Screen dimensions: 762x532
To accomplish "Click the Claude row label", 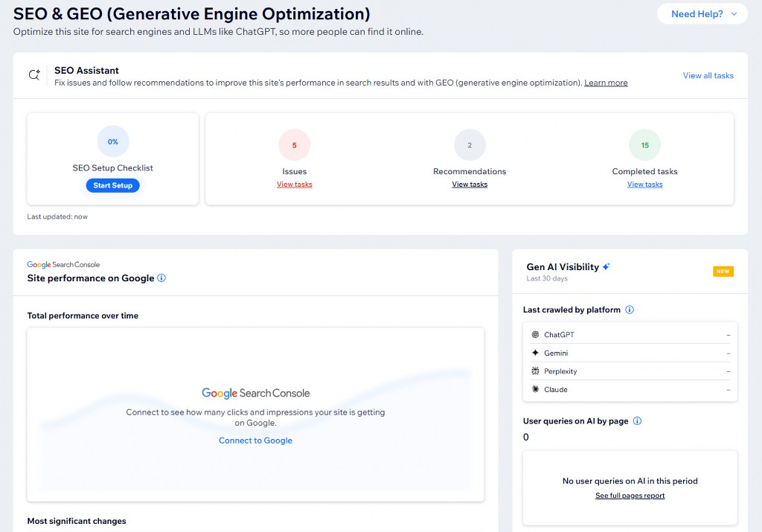I will (555, 390).
